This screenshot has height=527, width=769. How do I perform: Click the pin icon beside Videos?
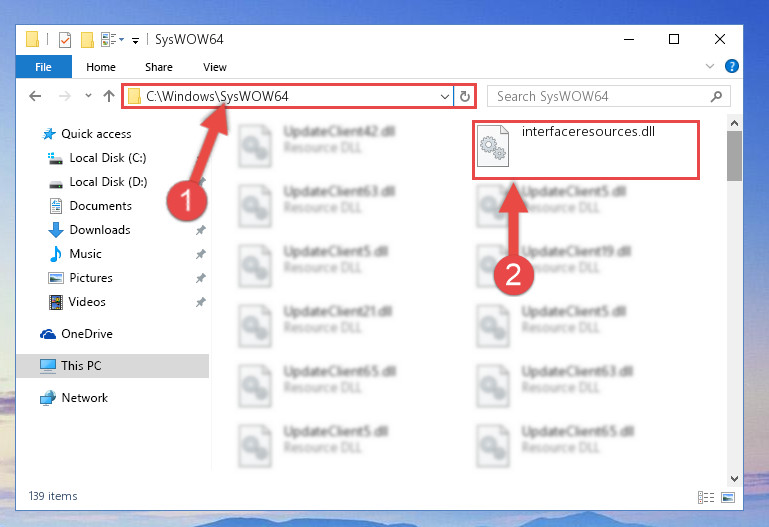point(201,302)
